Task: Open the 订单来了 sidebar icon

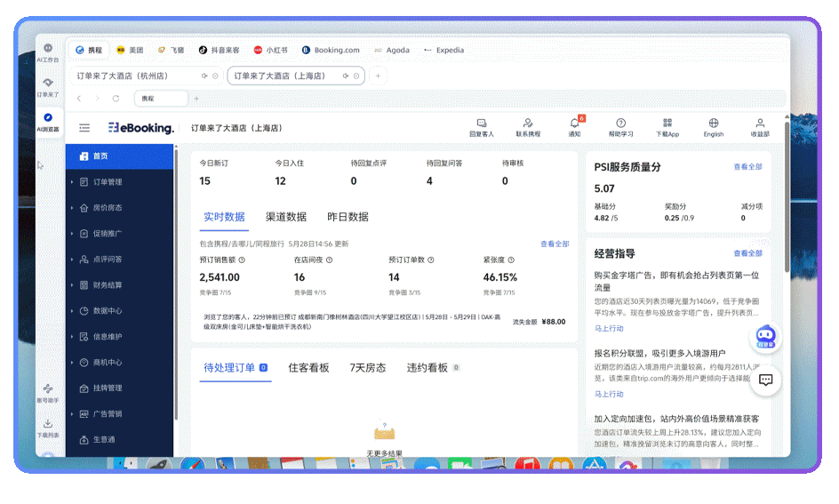Action: coord(48,87)
